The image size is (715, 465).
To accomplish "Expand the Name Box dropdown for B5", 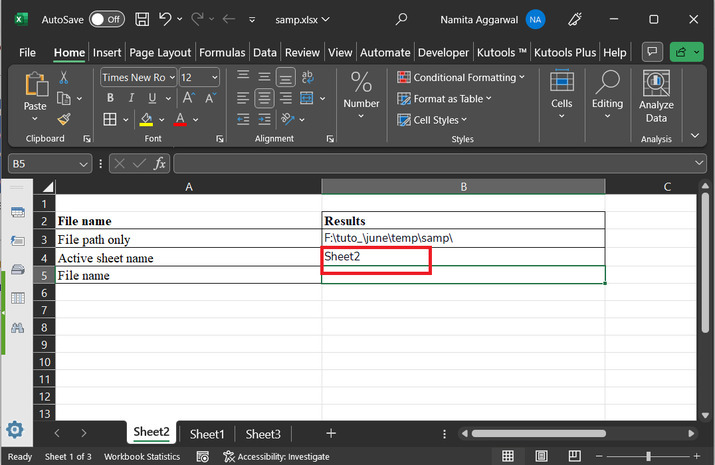I will pyautogui.click(x=84, y=163).
